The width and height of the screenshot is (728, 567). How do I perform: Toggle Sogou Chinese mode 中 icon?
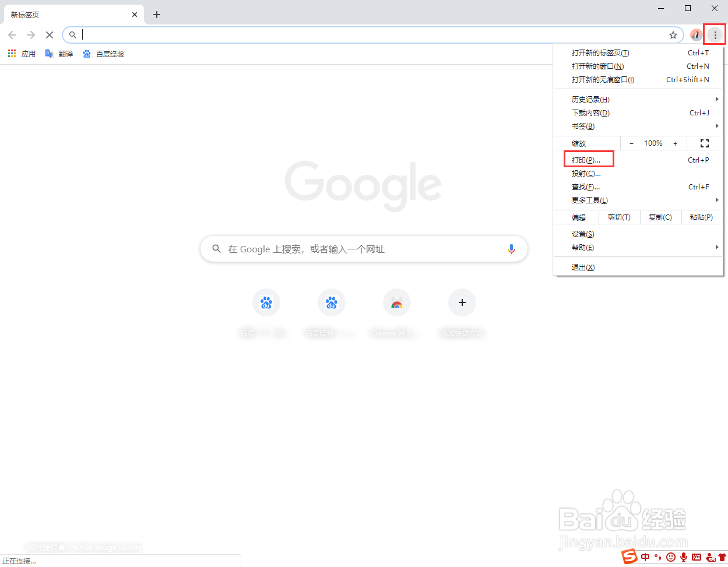point(645,557)
